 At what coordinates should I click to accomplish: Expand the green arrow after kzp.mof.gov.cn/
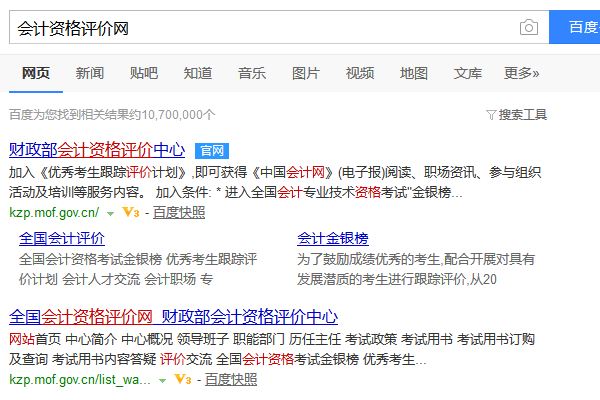click(x=110, y=214)
